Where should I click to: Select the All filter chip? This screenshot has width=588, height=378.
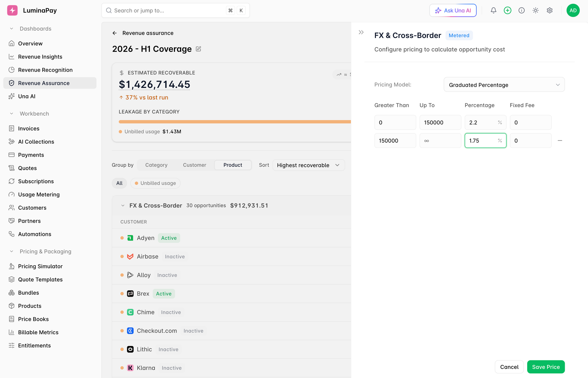tap(119, 183)
